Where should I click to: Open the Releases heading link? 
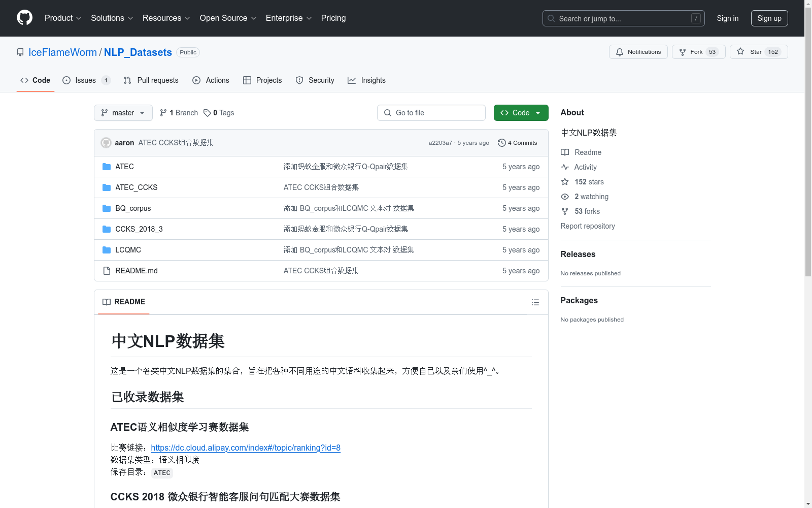tap(578, 254)
